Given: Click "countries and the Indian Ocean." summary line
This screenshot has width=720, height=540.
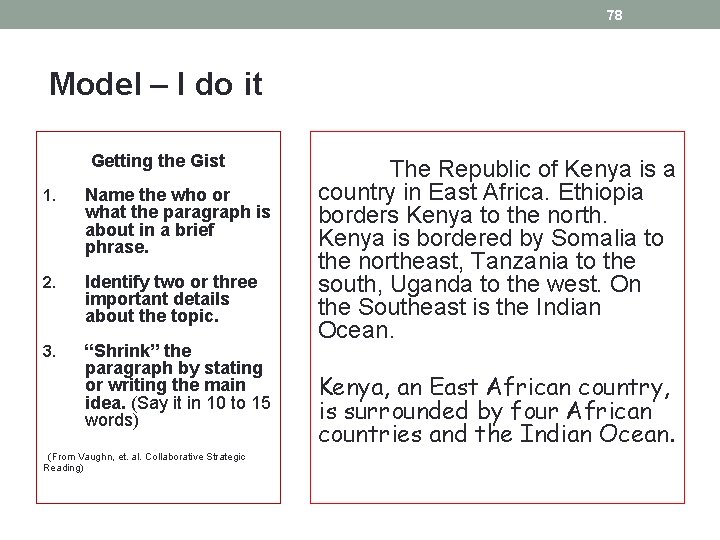Looking at the screenshot, I should coord(497,434).
